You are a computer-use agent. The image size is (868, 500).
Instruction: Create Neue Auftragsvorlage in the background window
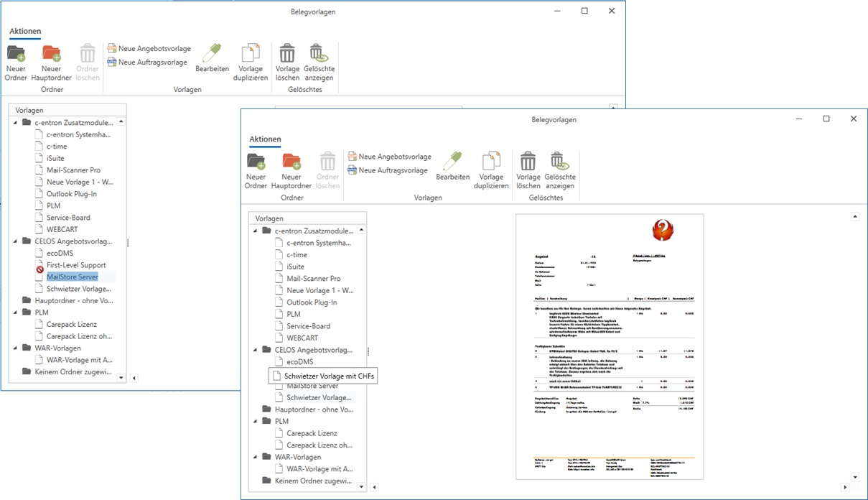coord(146,62)
